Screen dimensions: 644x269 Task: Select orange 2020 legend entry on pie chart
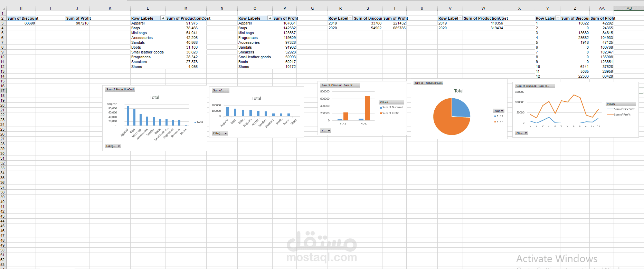point(499,122)
